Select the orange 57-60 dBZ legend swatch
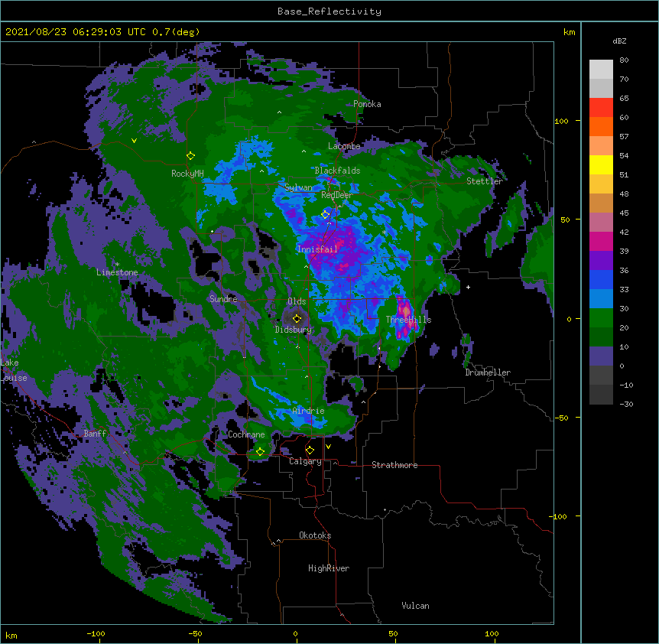 tap(601, 126)
